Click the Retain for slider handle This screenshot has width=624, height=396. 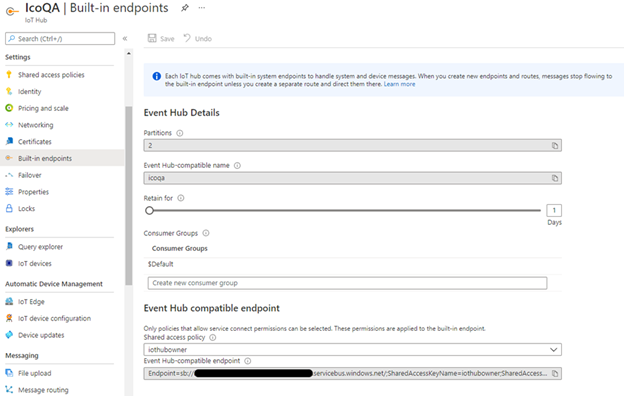149,211
